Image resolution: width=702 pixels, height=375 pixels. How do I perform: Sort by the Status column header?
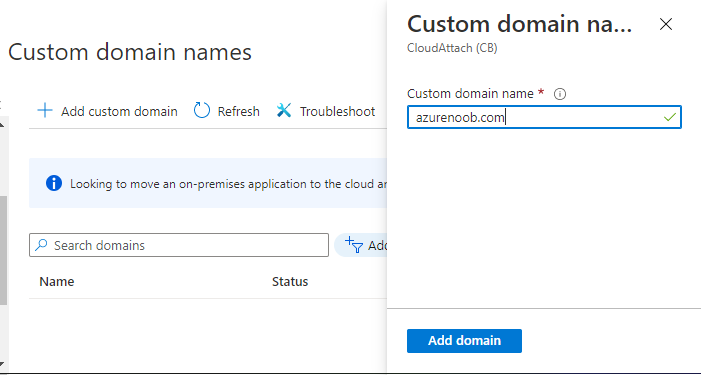point(290,281)
